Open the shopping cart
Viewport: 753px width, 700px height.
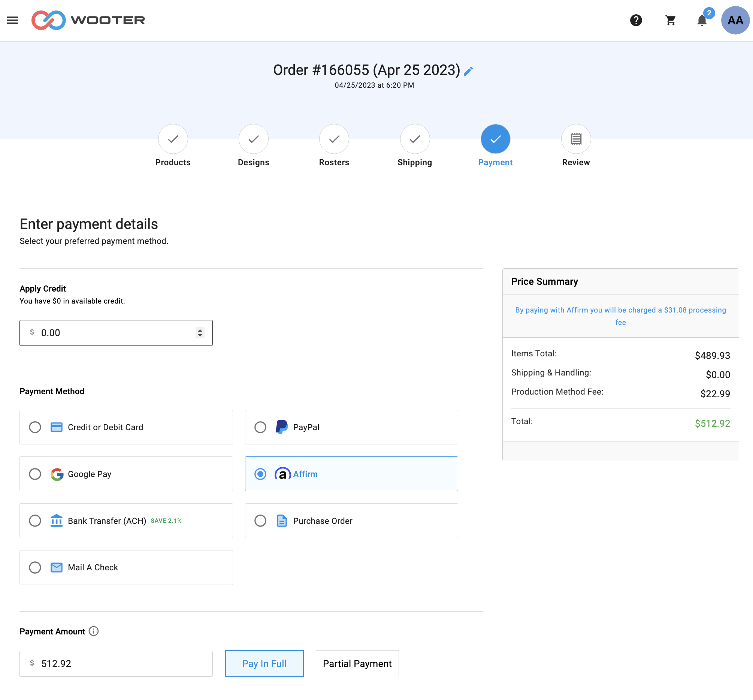pos(670,20)
